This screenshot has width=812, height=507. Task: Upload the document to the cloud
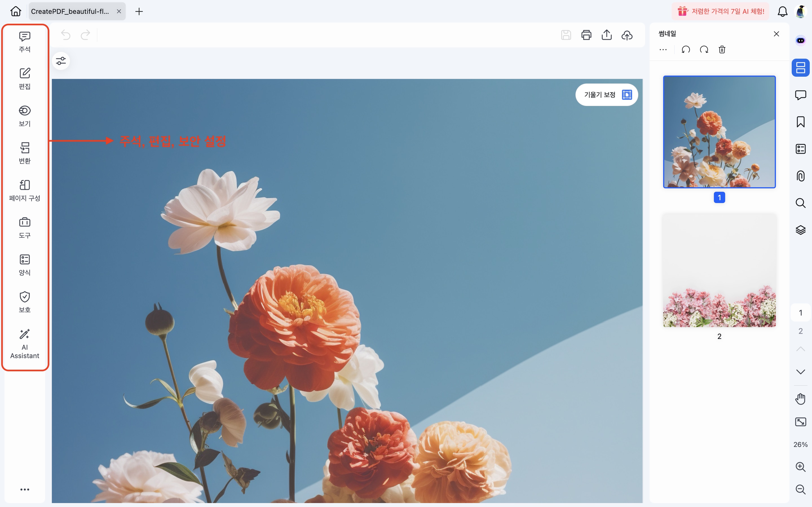point(626,35)
